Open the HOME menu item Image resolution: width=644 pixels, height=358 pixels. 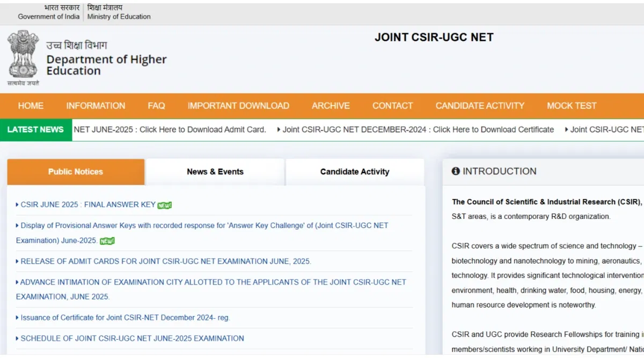point(31,106)
